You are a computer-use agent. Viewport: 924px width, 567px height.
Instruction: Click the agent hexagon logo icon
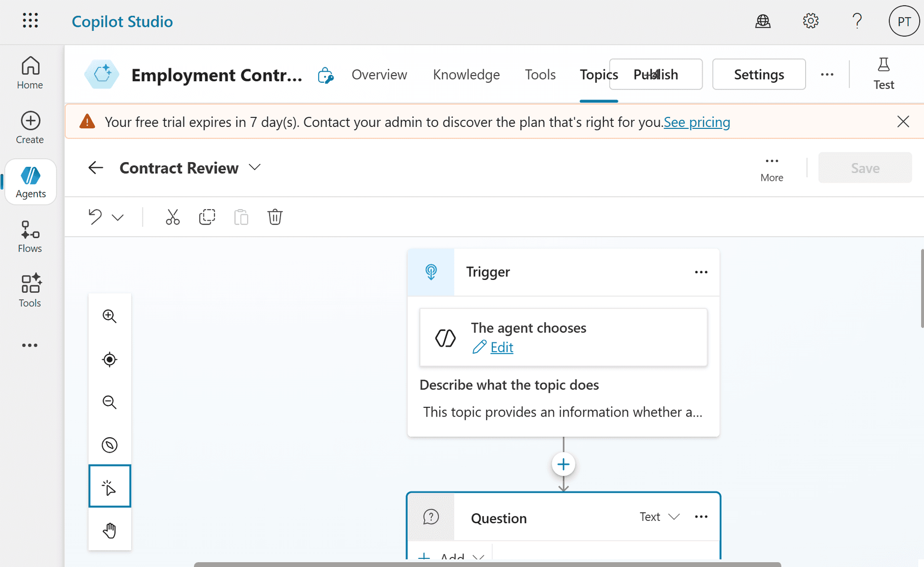pyautogui.click(x=102, y=74)
